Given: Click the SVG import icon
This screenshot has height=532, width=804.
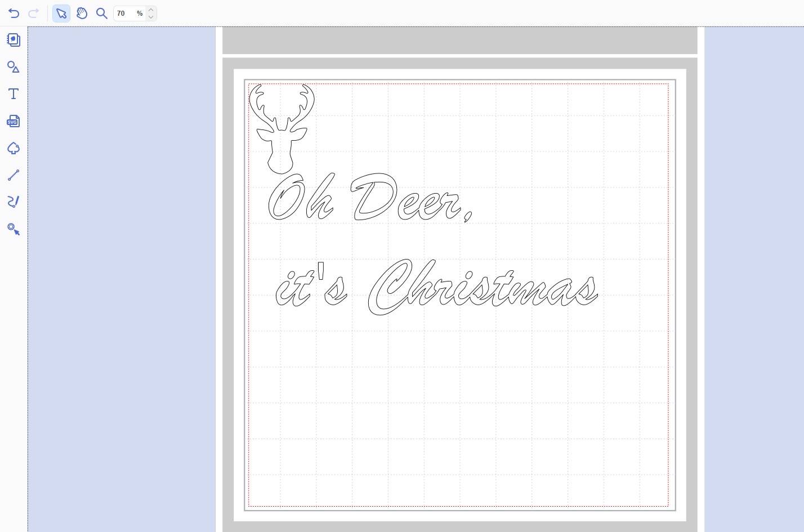Looking at the screenshot, I should click(x=13, y=121).
